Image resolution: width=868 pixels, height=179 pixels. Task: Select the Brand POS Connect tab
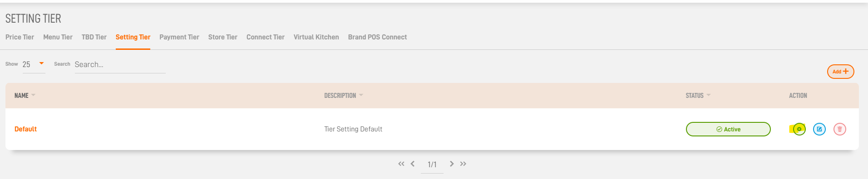tap(377, 37)
